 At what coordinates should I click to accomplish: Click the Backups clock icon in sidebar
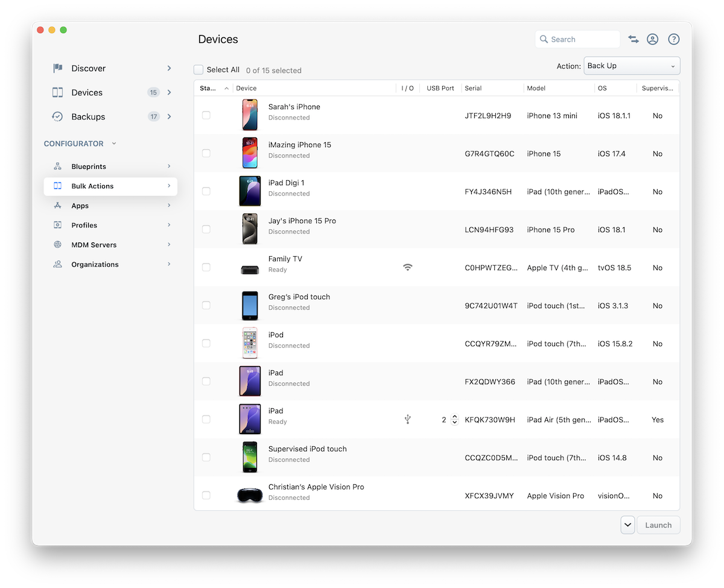[58, 116]
